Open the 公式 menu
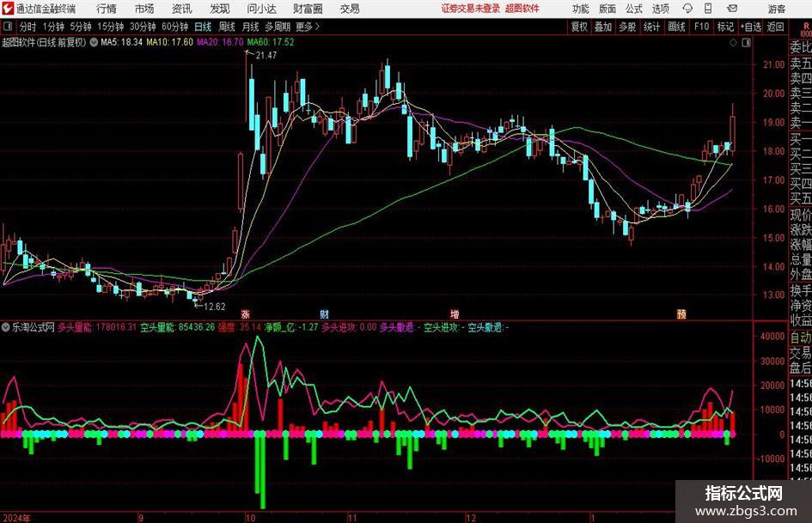 [x=633, y=9]
